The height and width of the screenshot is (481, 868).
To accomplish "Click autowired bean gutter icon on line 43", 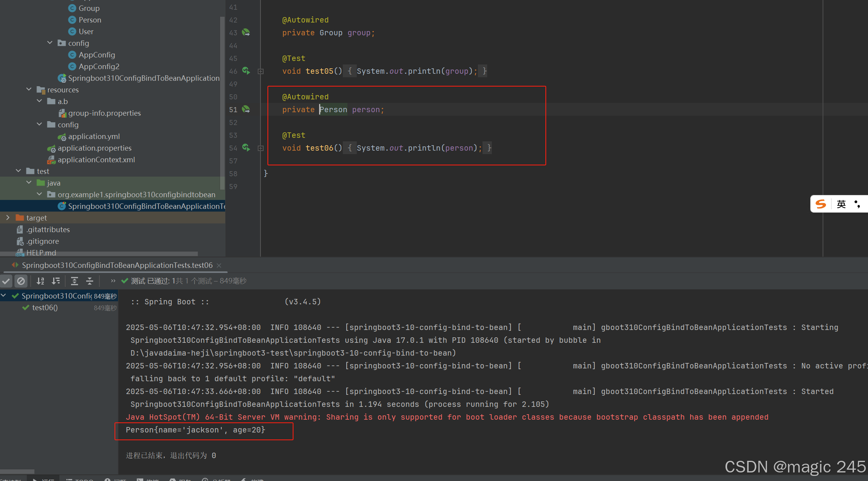I will coord(246,32).
